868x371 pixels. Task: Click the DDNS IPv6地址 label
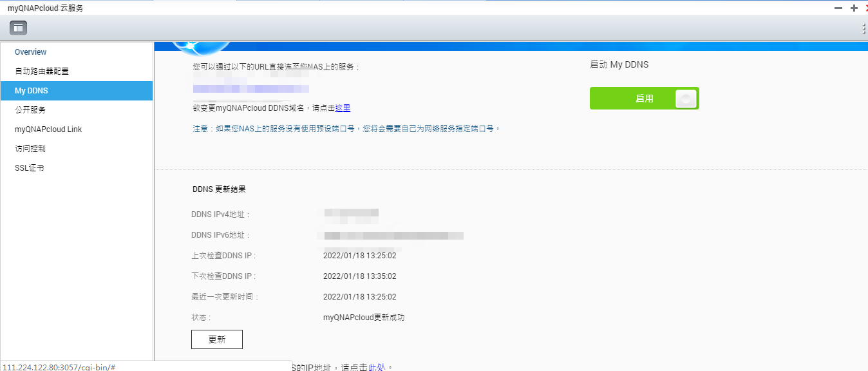pyautogui.click(x=221, y=235)
